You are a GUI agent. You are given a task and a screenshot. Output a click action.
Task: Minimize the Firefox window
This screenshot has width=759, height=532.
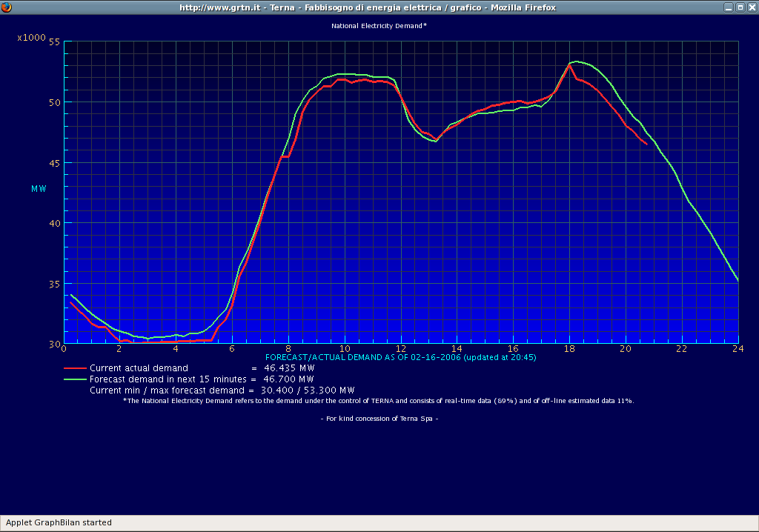[729, 7]
